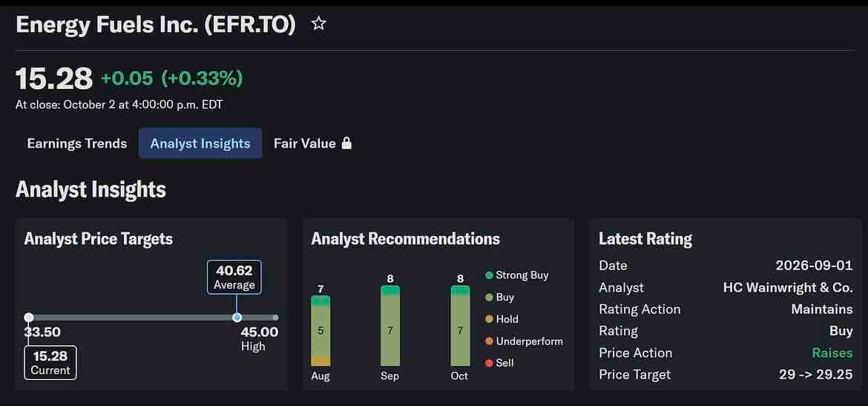
Task: Click the Underperform legend dot
Action: tap(489, 341)
